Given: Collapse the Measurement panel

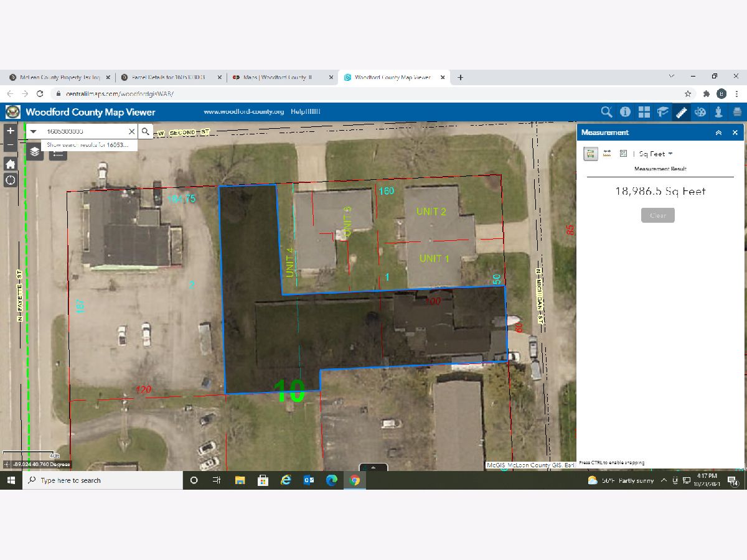Looking at the screenshot, I should [x=718, y=133].
